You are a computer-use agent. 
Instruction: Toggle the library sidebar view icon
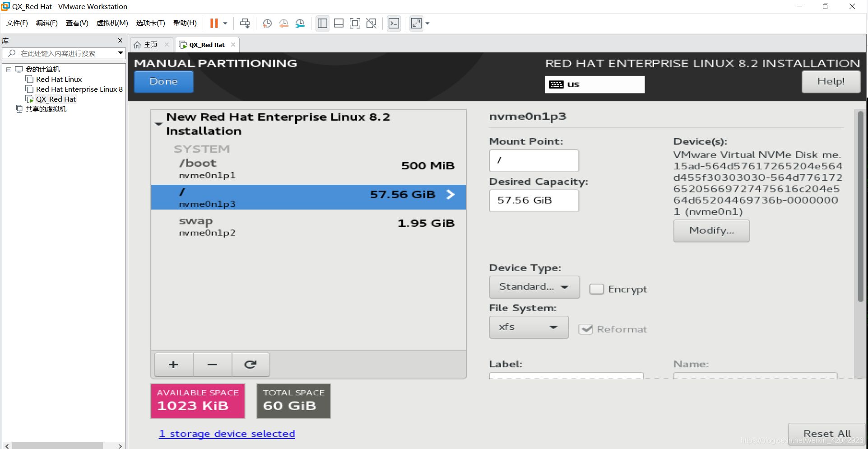coord(322,23)
